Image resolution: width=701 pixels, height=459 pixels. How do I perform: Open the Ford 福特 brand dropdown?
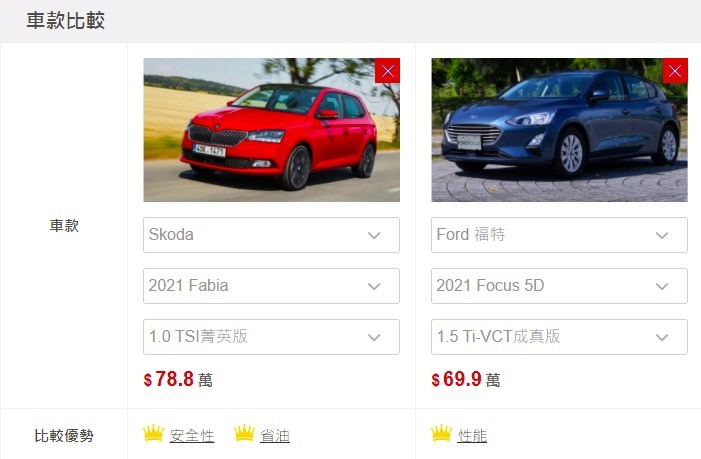(559, 235)
